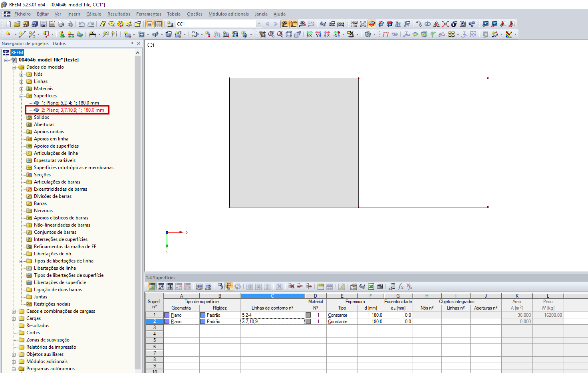The height and width of the screenshot is (373, 588).
Task: Toggle the table display button
Action: (159, 24)
